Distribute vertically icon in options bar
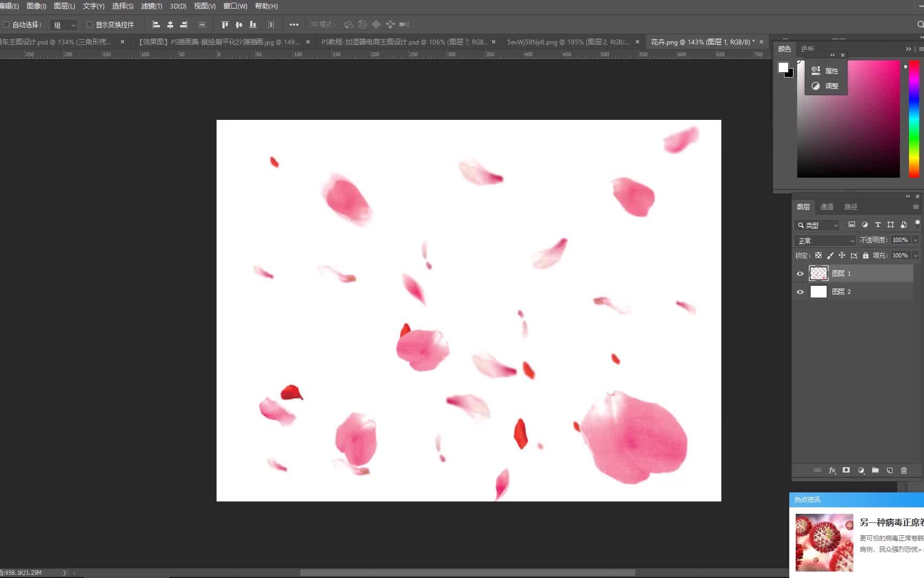924x578 pixels. click(271, 25)
